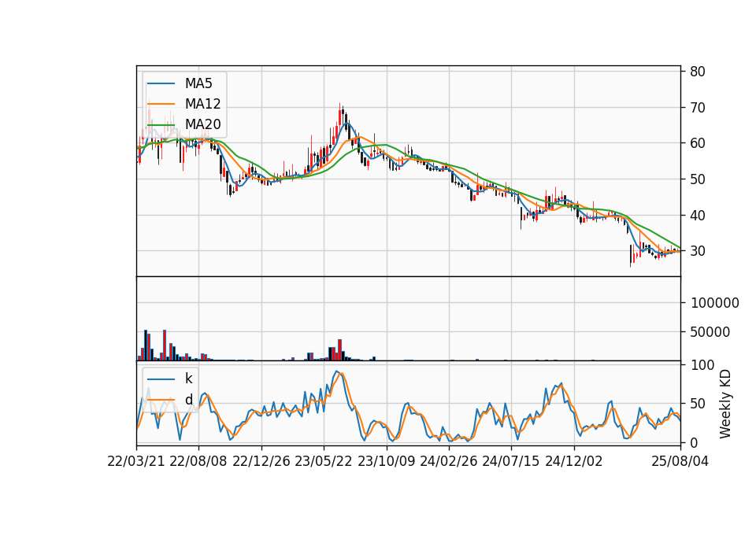Click the orange MA12 line swatch in legend
The image size is (756, 543).
click(x=161, y=104)
